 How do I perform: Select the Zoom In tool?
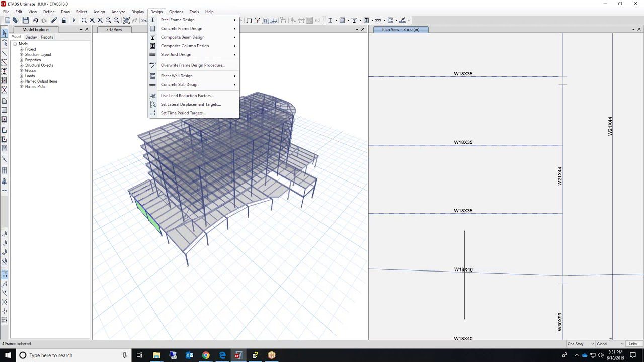click(x=108, y=20)
